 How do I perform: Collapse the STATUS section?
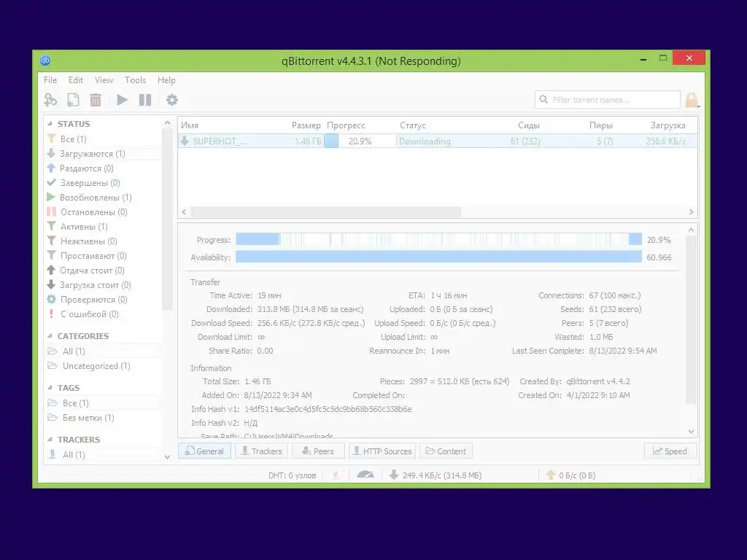[x=50, y=124]
